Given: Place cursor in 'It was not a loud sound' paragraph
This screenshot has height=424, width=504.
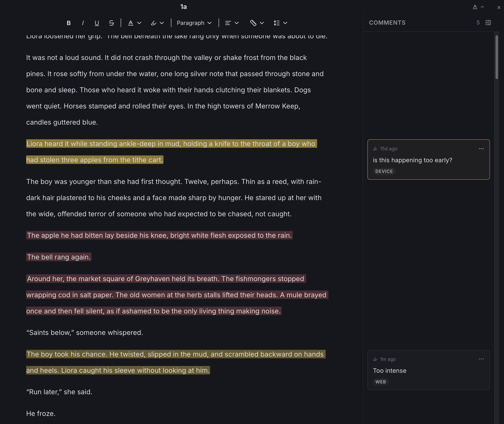Looking at the screenshot, I should coord(175,90).
